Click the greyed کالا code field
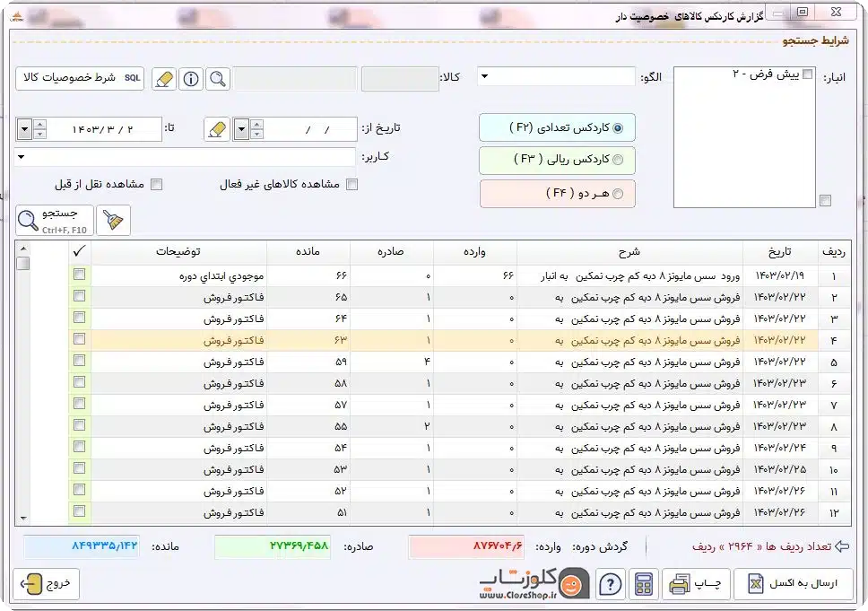 [x=400, y=79]
